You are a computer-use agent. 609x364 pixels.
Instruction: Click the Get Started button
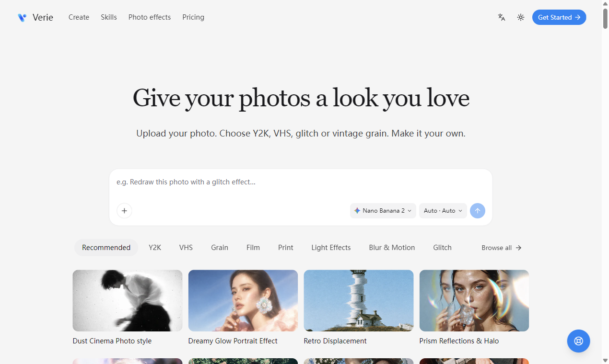click(559, 17)
